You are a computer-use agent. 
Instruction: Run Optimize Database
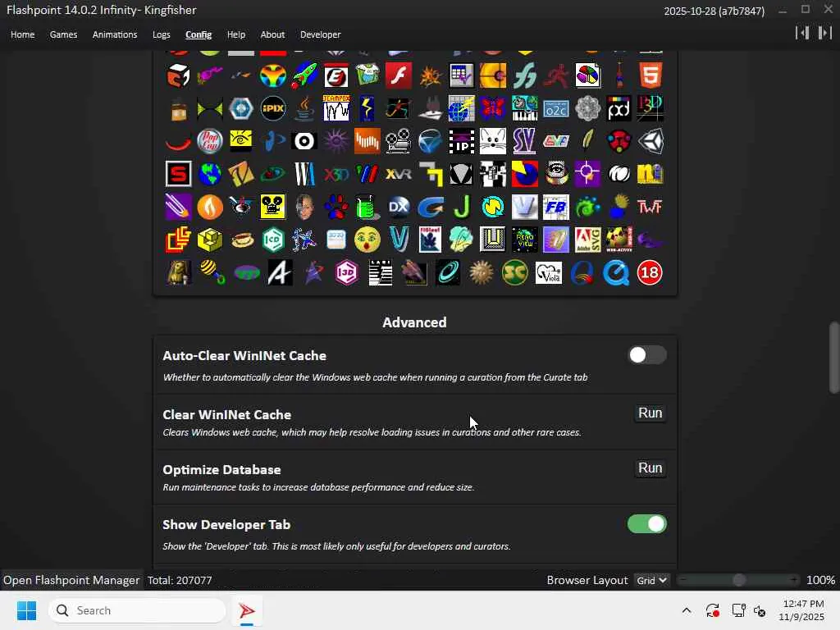651,468
